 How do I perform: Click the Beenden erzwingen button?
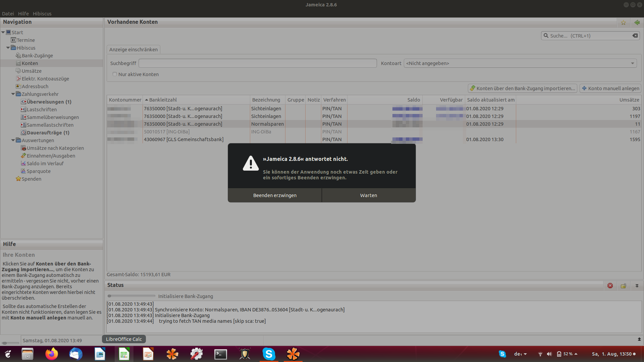point(275,195)
